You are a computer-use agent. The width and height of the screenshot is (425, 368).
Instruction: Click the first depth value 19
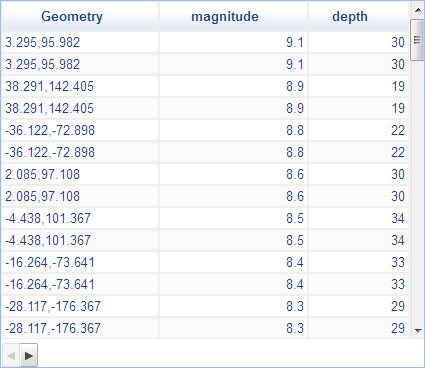[398, 86]
